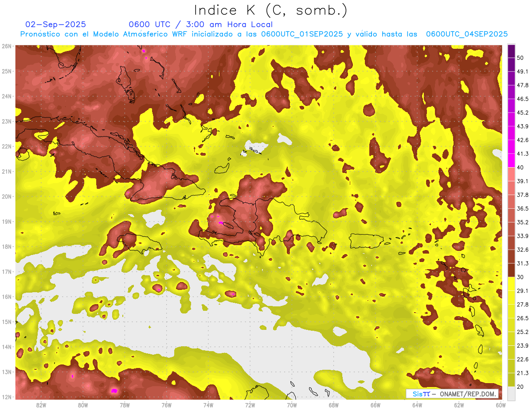
Task: Select colorbar label '36.5'
Action: [x=522, y=208]
